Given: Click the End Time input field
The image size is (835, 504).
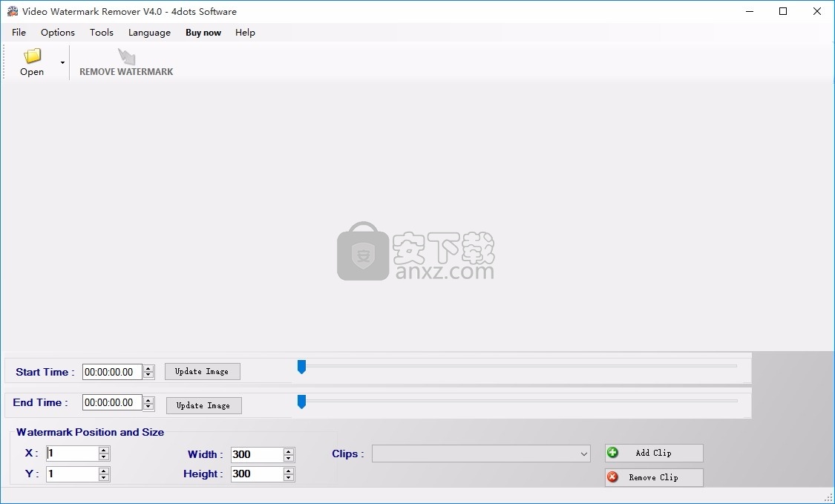Looking at the screenshot, I should (112, 403).
